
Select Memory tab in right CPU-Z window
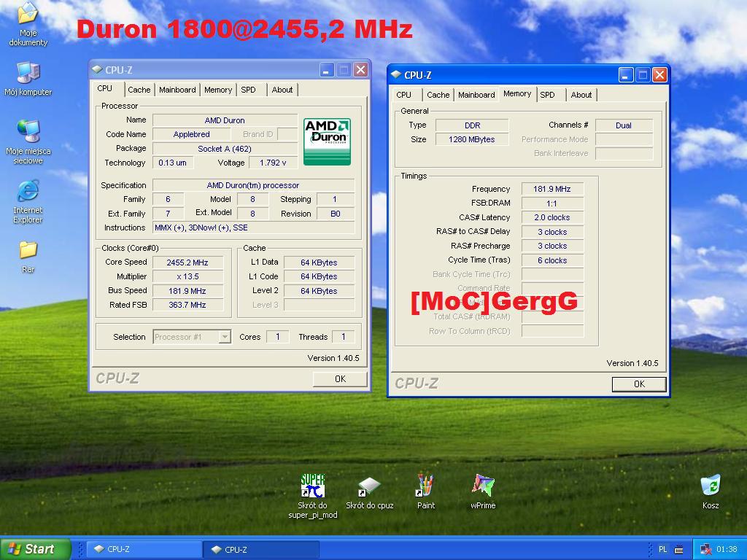517,94
